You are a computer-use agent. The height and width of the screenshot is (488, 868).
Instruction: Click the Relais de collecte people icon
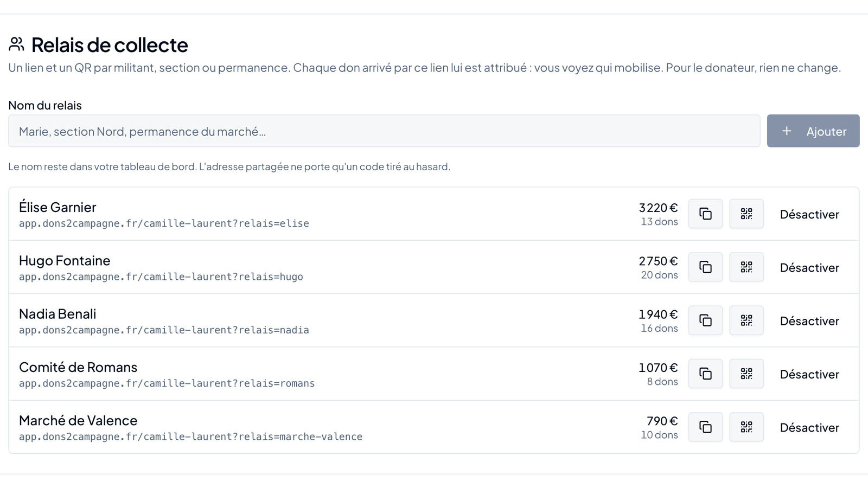[x=17, y=44]
